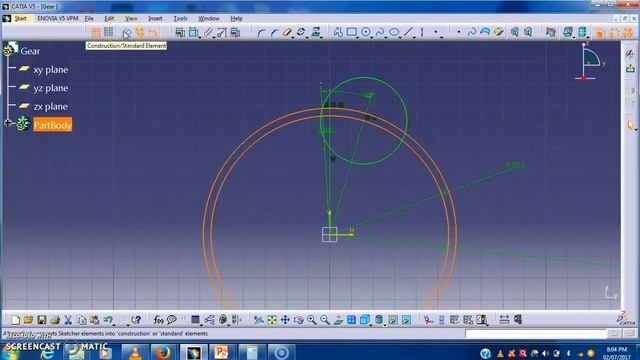Click the Undo icon
Screen dimensions: 640x360
coord(108,320)
